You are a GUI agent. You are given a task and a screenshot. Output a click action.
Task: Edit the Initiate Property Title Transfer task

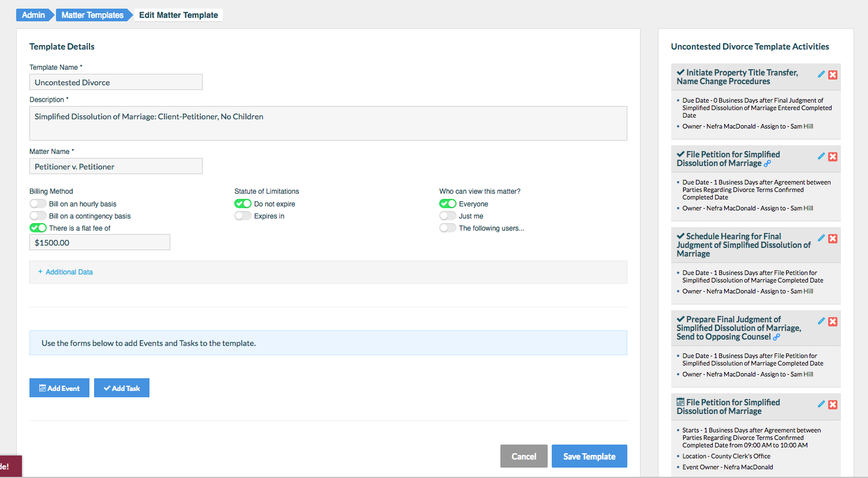tap(821, 74)
